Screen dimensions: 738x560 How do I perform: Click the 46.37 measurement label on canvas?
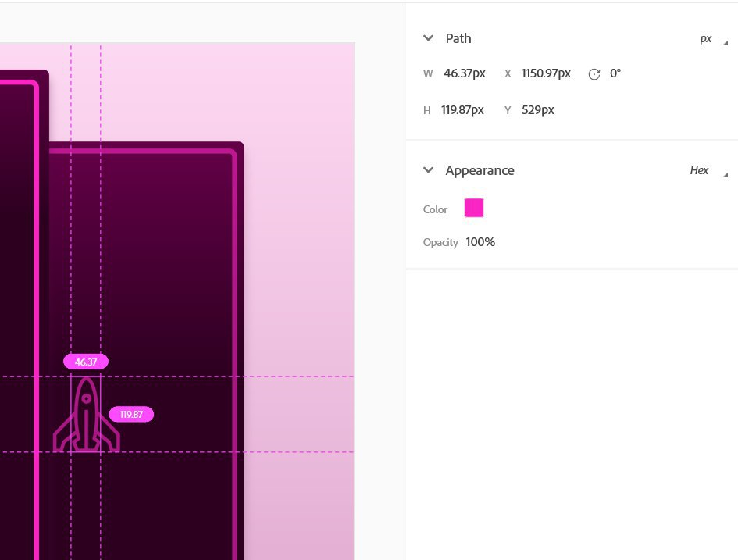pos(86,362)
